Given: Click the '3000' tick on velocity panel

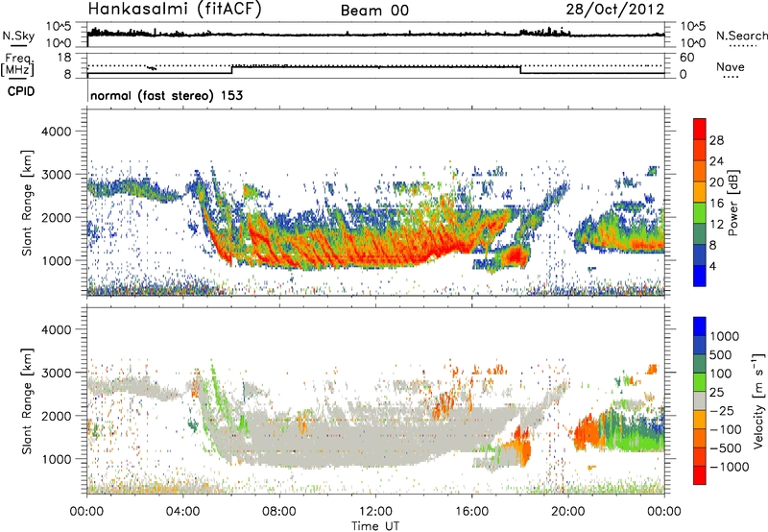Looking at the screenshot, I should [x=56, y=373].
